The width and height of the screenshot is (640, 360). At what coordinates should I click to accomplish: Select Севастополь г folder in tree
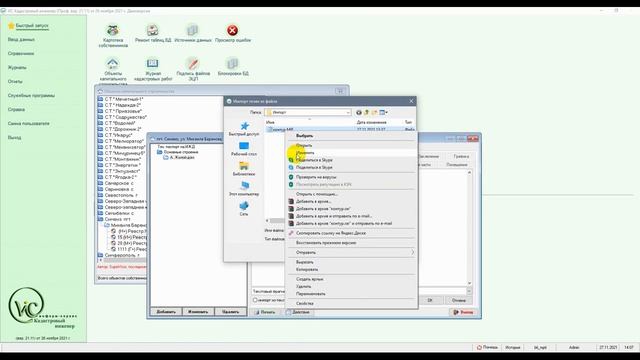[x=119, y=195]
